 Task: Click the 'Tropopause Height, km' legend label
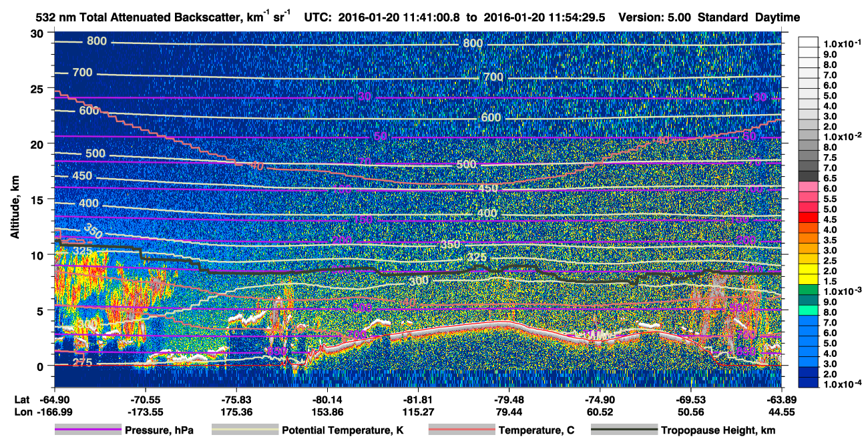tap(718, 430)
